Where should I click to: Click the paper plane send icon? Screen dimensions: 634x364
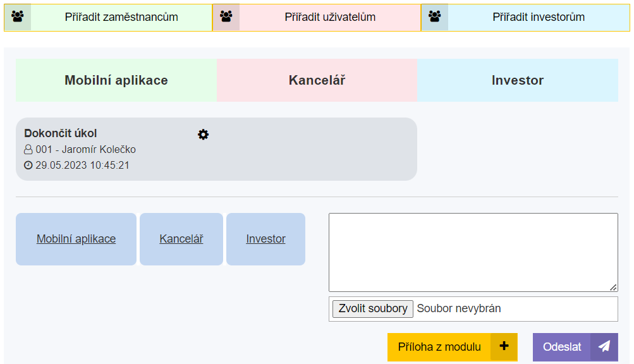604,346
